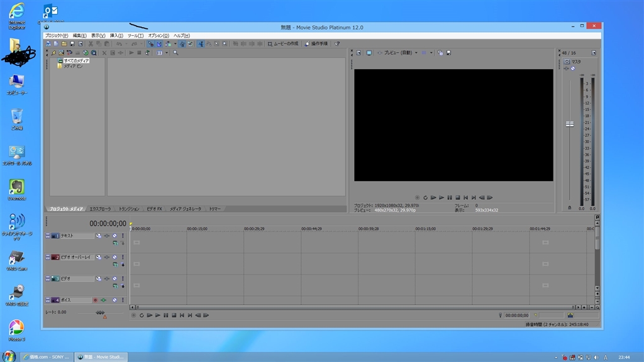Toggle Loop Playback under the video preview
This screenshot has height=362, width=644.
[426, 197]
